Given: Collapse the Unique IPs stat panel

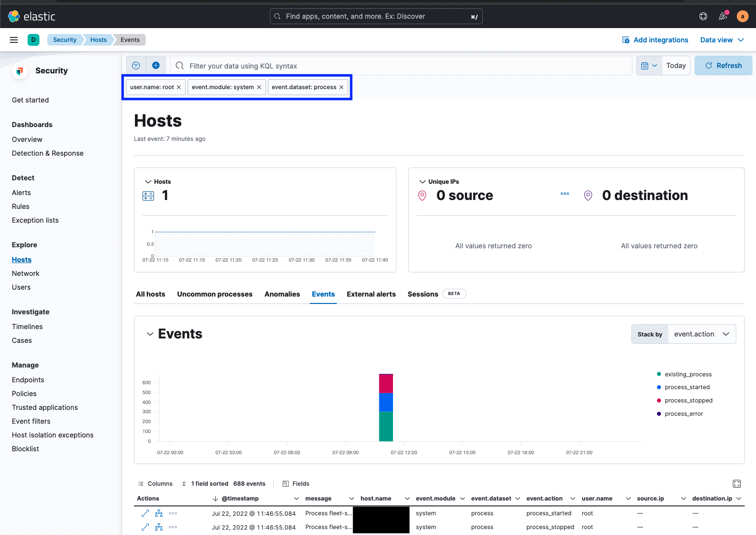Looking at the screenshot, I should (423, 182).
